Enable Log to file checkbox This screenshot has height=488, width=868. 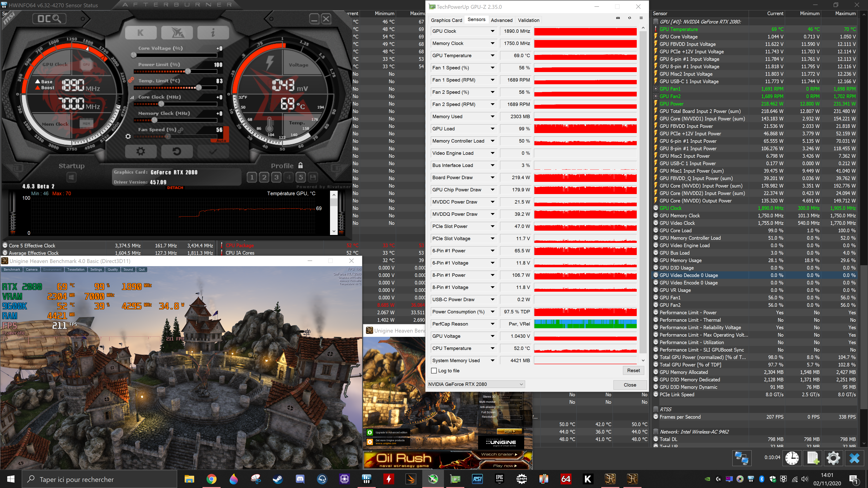tap(434, 371)
